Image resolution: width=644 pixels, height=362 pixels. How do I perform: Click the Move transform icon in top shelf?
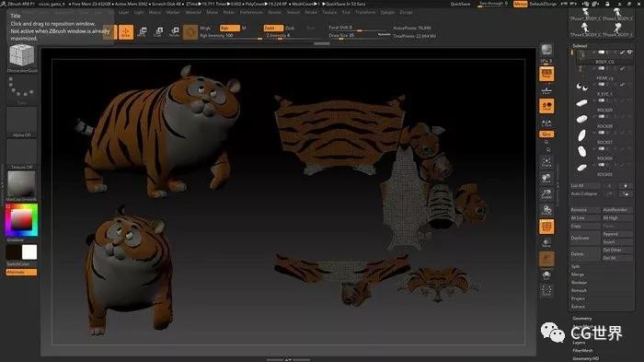pos(143,31)
